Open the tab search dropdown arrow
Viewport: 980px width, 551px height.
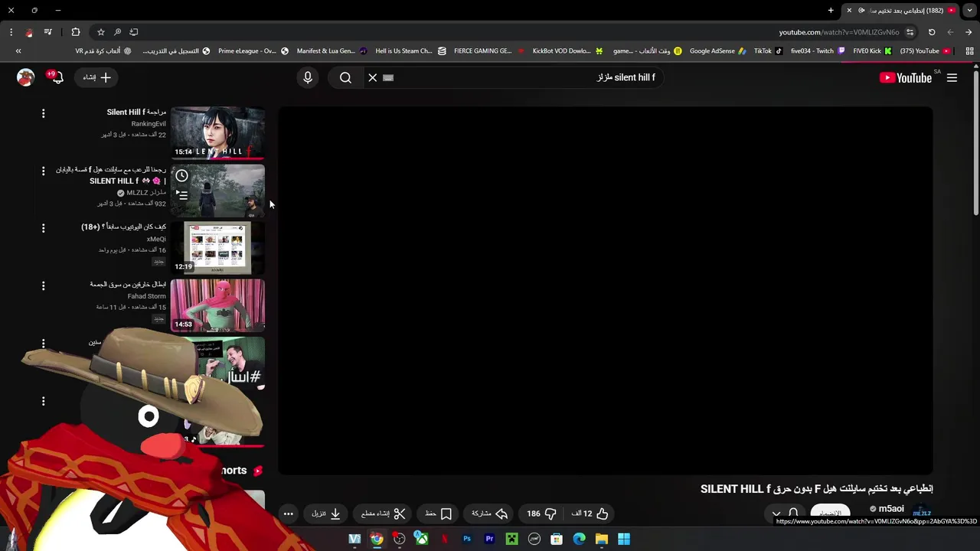click(x=969, y=10)
